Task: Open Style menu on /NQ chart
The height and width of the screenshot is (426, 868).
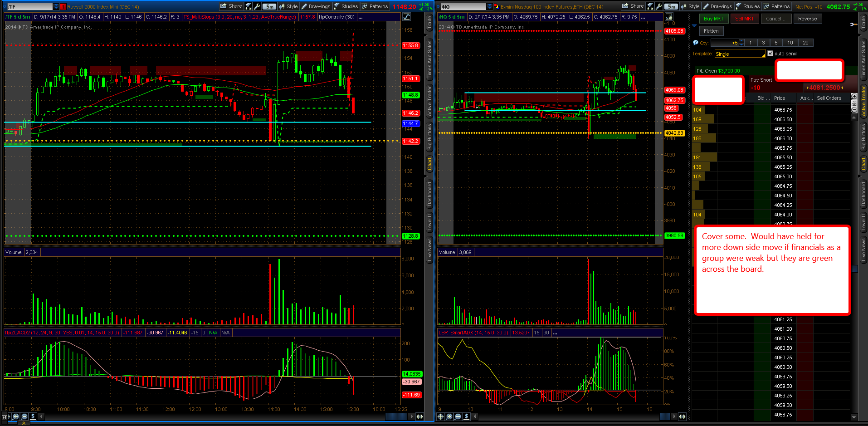Action: [690, 6]
